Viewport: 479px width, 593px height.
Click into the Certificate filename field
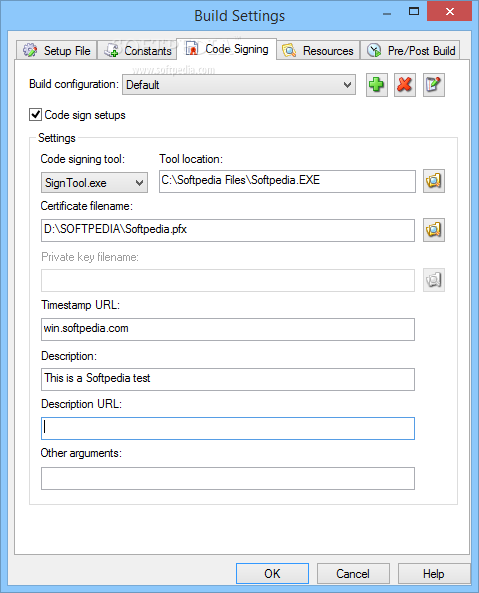pos(228,230)
